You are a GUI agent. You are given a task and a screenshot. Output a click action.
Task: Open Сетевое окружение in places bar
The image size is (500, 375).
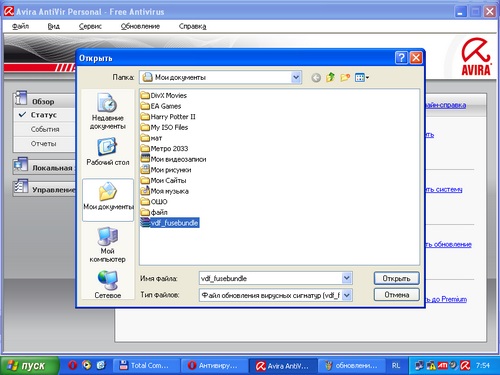(107, 285)
